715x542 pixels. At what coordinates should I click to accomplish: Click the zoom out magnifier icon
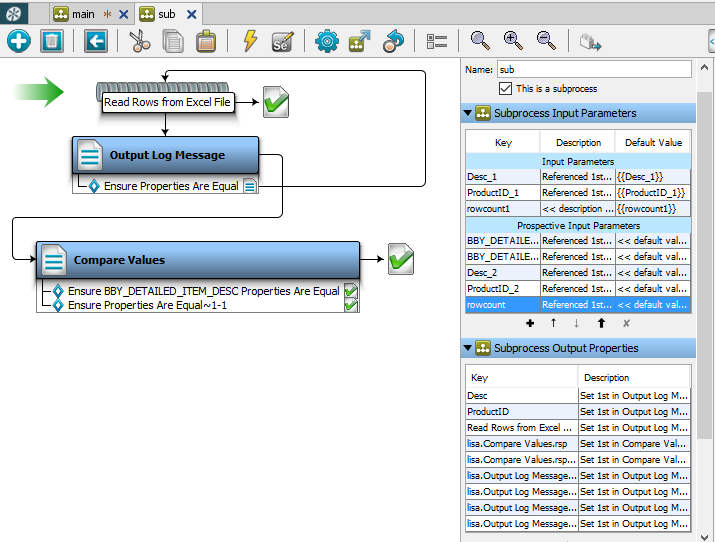(546, 40)
